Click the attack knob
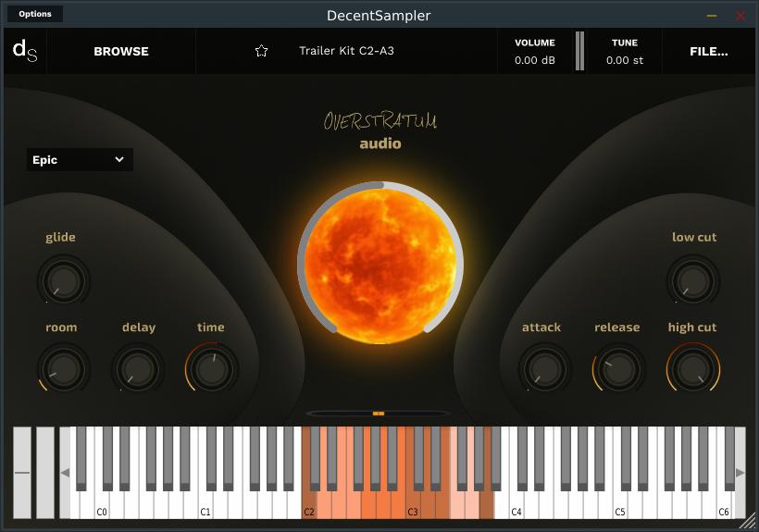The image size is (759, 532). pos(544,369)
